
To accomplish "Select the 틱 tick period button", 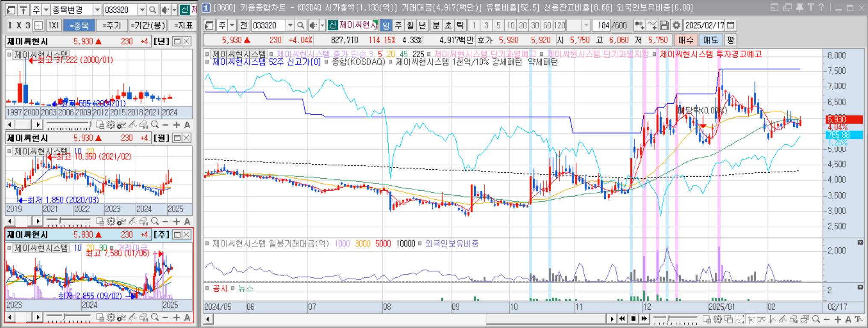I will point(460,25).
